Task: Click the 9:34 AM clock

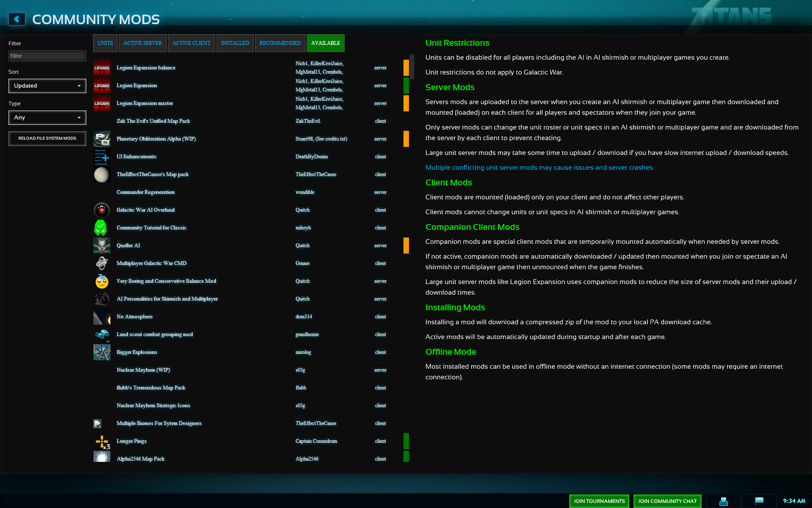Action: click(794, 501)
